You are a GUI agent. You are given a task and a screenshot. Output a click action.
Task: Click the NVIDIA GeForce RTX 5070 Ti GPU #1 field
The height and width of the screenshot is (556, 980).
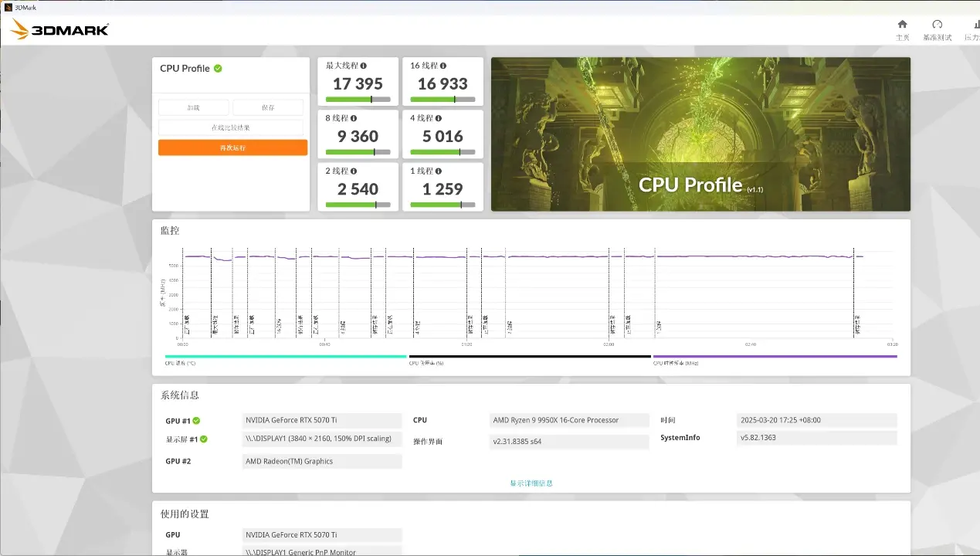[x=322, y=420]
